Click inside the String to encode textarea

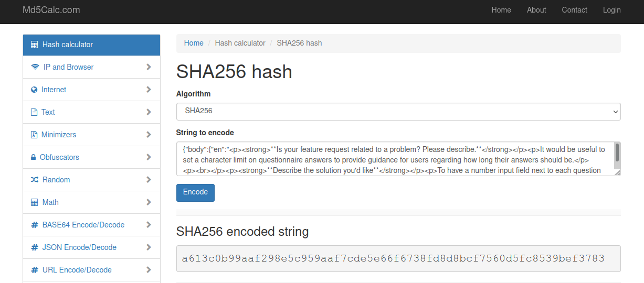(x=395, y=159)
